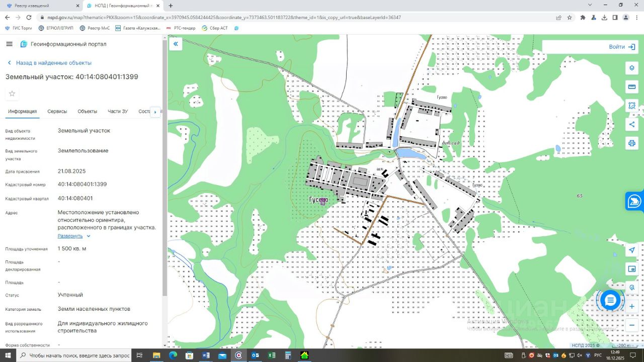Screen dimensions: 644x362
Task: Open the blue side assistant tab
Action: (x=634, y=201)
